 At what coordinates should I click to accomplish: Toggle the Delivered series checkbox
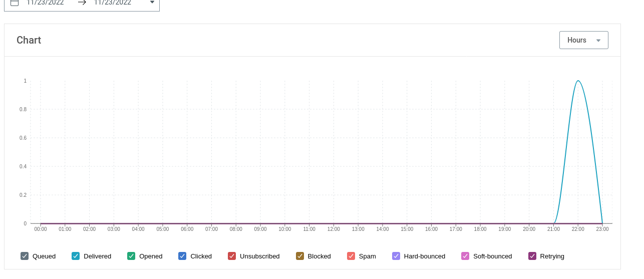tap(76, 256)
